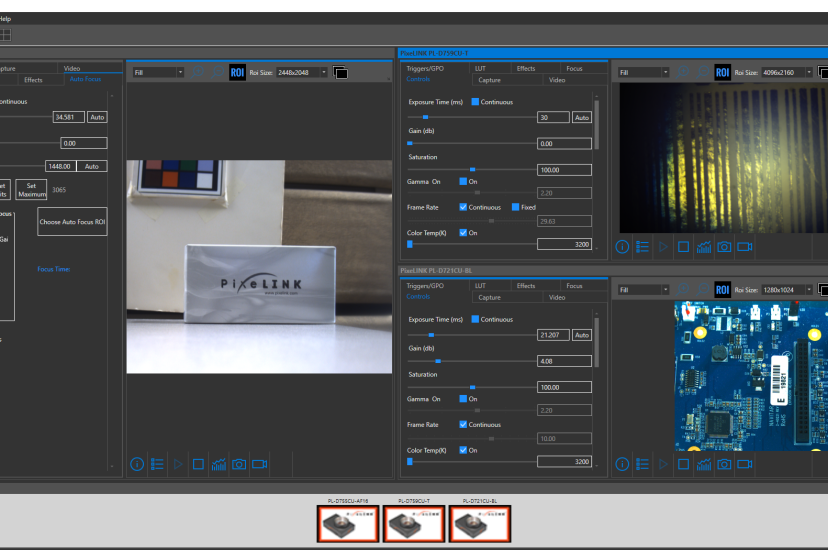Open Fill dropdown above the yellow striped preview
Image resolution: width=828 pixels, height=550 pixels.
pos(643,72)
